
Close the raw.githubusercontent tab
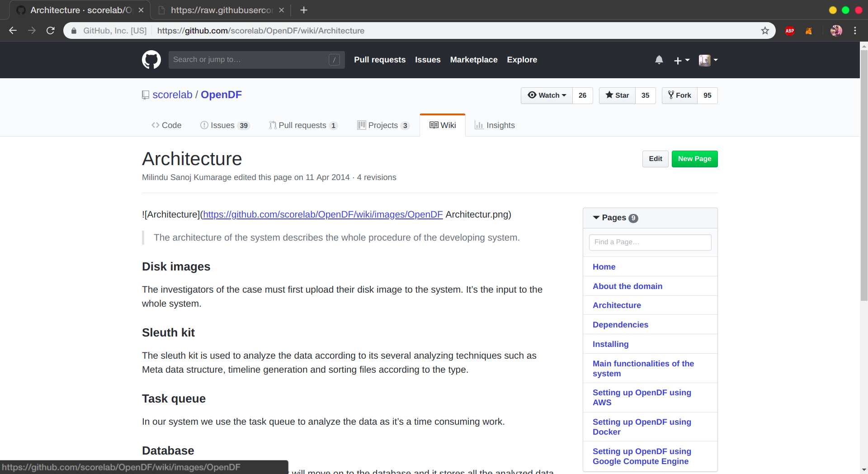[x=282, y=10]
